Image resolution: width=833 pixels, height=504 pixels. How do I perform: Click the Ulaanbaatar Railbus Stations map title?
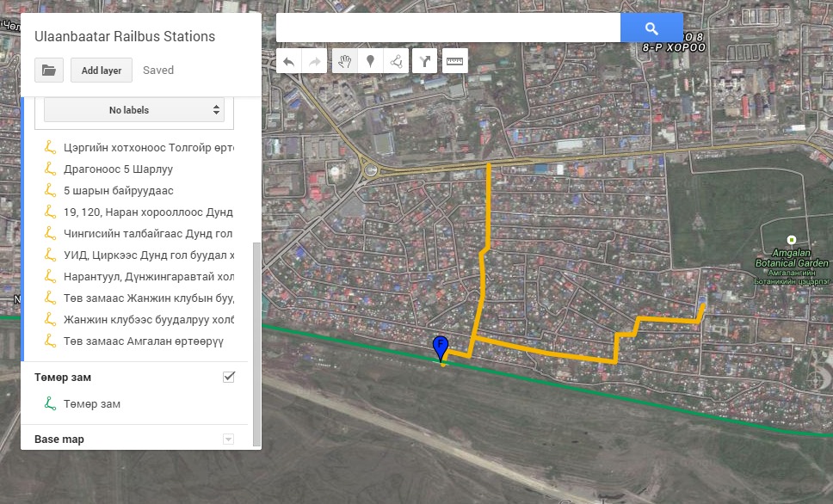[125, 37]
